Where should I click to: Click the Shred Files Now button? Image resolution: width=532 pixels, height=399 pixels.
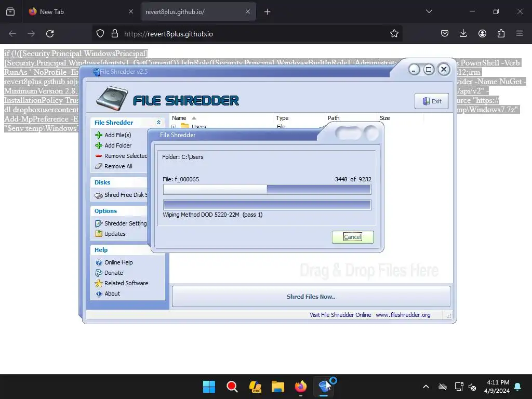point(311,297)
